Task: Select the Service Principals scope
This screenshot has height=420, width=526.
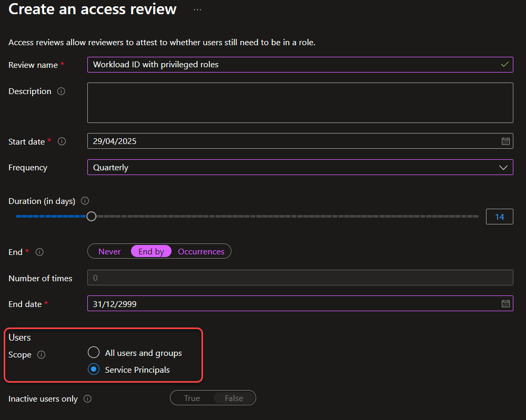Action: pyautogui.click(x=94, y=370)
